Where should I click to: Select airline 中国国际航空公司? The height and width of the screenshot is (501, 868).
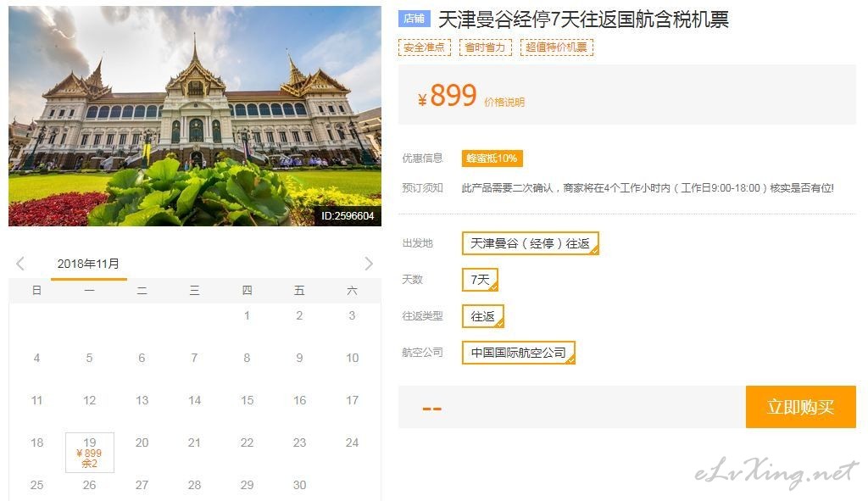coord(519,353)
